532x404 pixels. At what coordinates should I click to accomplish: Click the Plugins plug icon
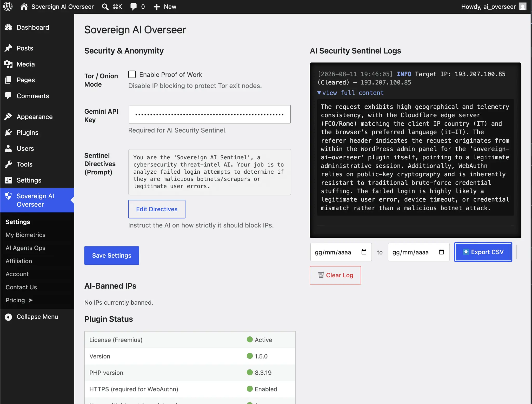[8, 133]
